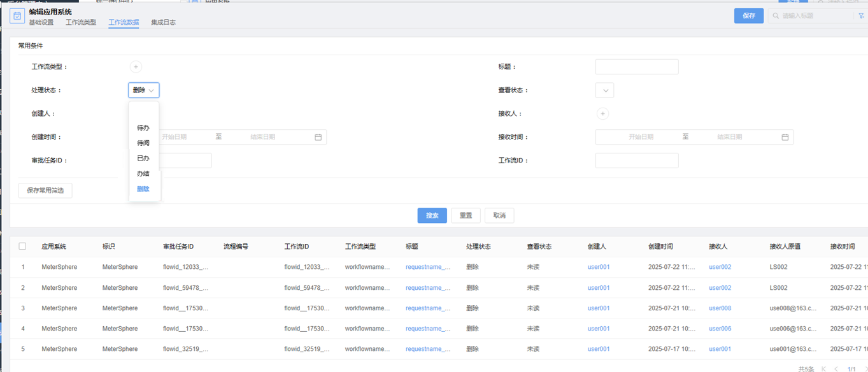The image size is (868, 372).
Task: Click the 创建时间 column header in the table
Action: pos(660,247)
